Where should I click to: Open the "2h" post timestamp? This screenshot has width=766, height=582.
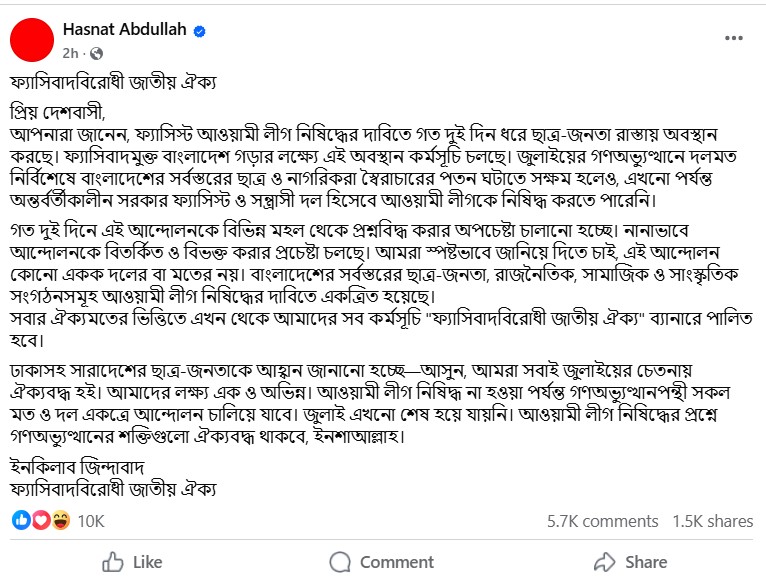pos(69,52)
